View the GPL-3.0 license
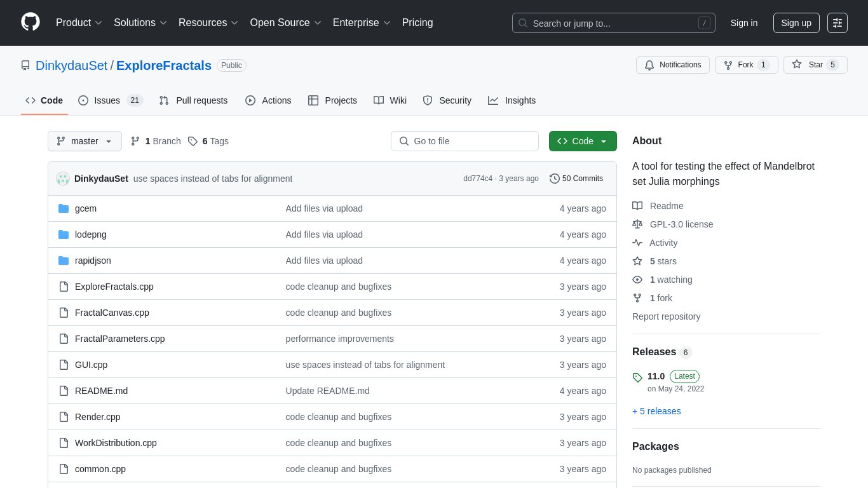 pyautogui.click(x=681, y=224)
